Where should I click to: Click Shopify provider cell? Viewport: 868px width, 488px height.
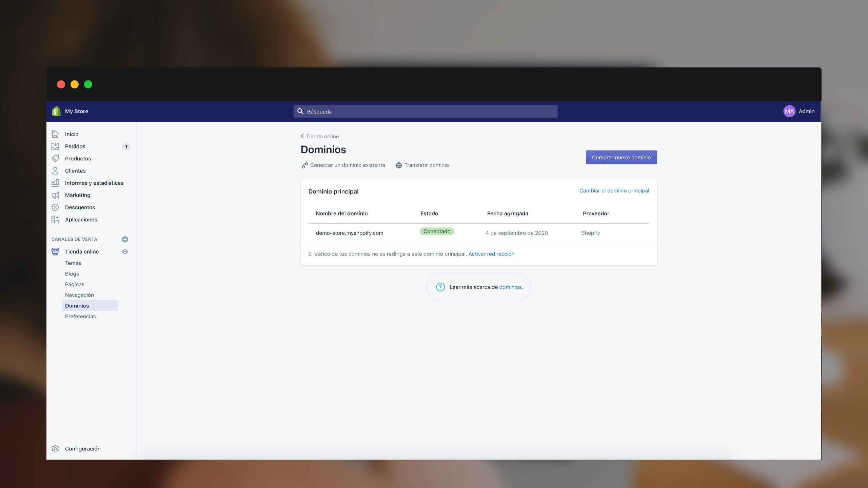[591, 233]
